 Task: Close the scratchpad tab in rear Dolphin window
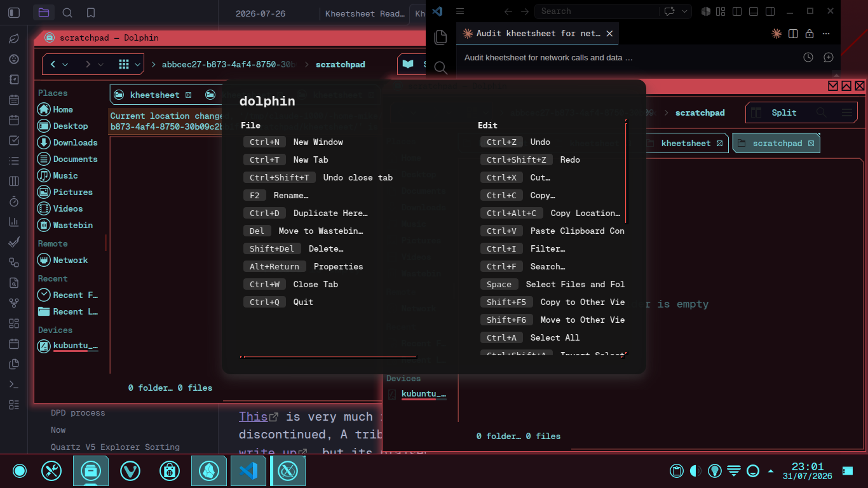(x=811, y=144)
